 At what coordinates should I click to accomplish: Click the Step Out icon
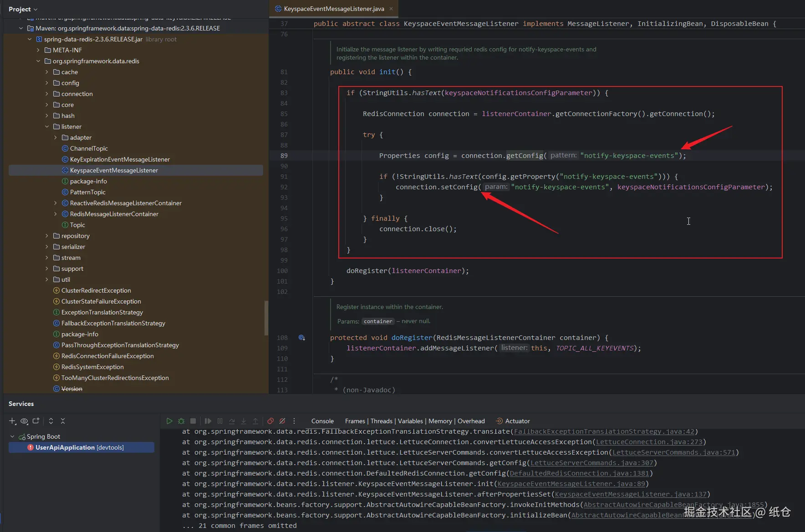coord(255,421)
